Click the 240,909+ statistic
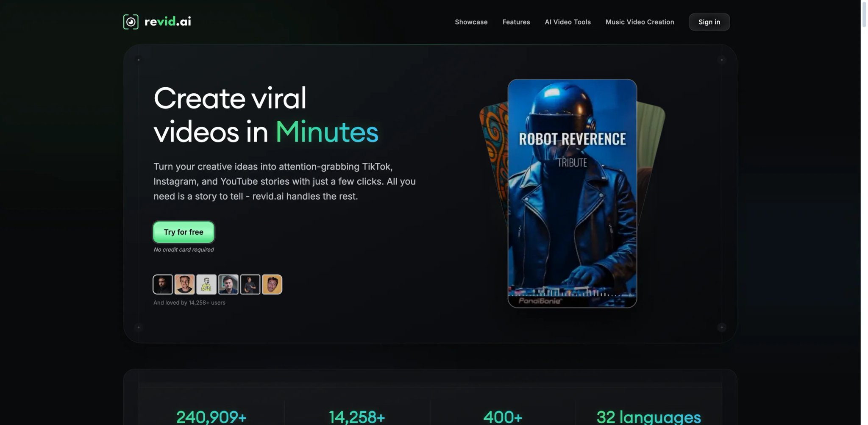The width and height of the screenshot is (868, 425). point(211,417)
